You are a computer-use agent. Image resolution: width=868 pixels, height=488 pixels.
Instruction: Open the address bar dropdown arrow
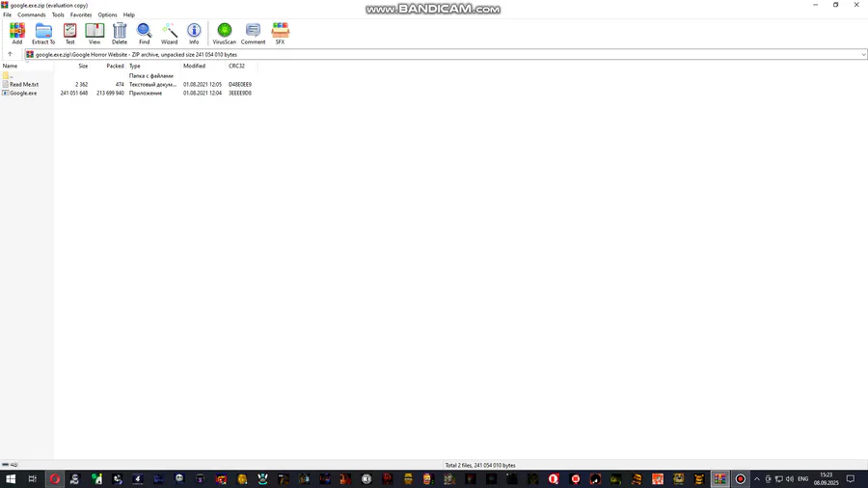863,55
